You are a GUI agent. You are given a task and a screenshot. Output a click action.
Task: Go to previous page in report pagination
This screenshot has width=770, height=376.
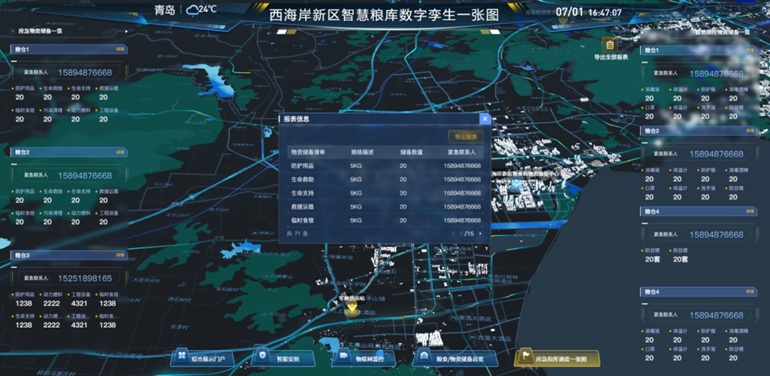pos(453,234)
